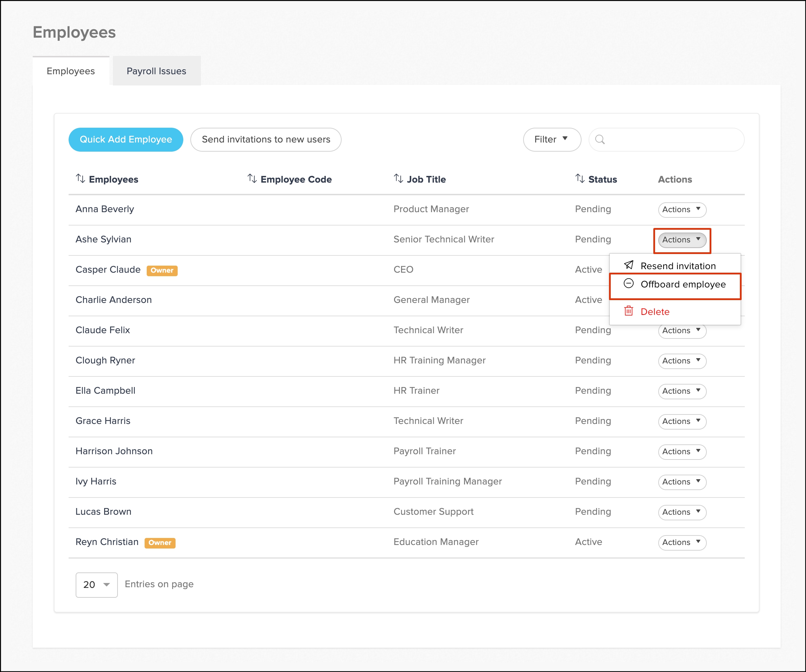806x672 pixels.
Task: Open Actions dropdown for Anna Beverly
Action: (x=682, y=210)
